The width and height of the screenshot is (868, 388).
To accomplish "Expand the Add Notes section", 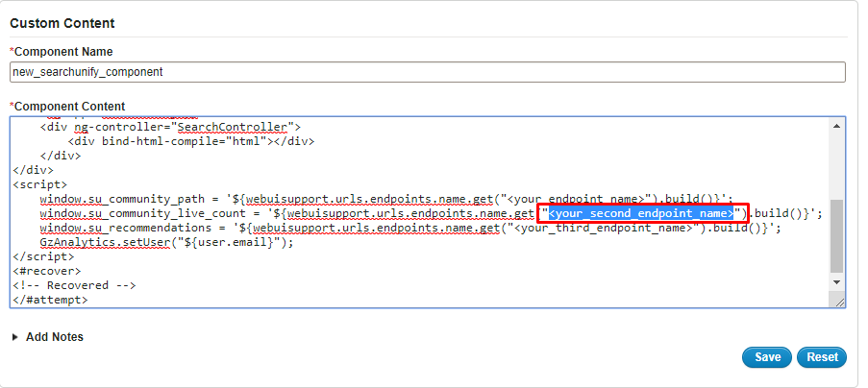I will click(47, 336).
